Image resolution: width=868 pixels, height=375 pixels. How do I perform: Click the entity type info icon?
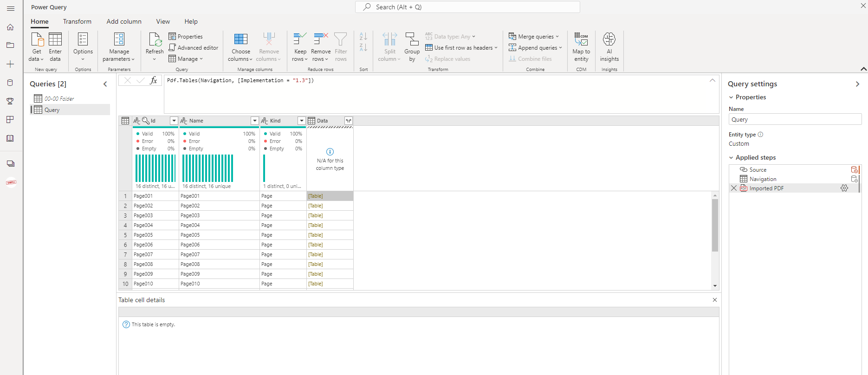(x=760, y=135)
